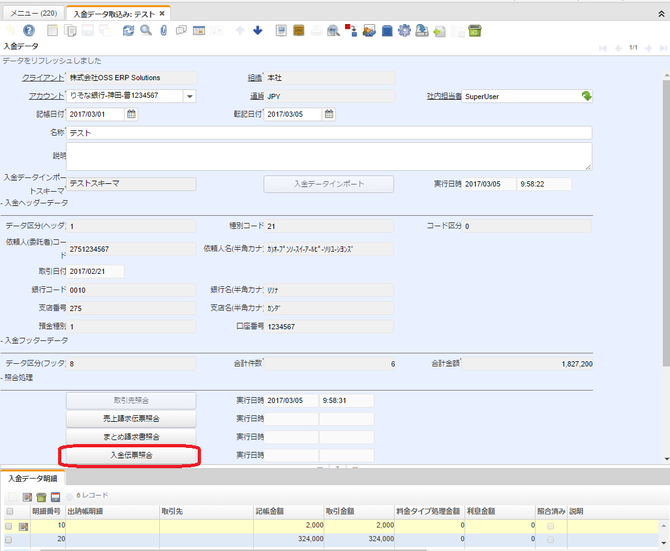Toggle 照合済み checkbox on row 20
The image size is (670, 551).
(550, 540)
